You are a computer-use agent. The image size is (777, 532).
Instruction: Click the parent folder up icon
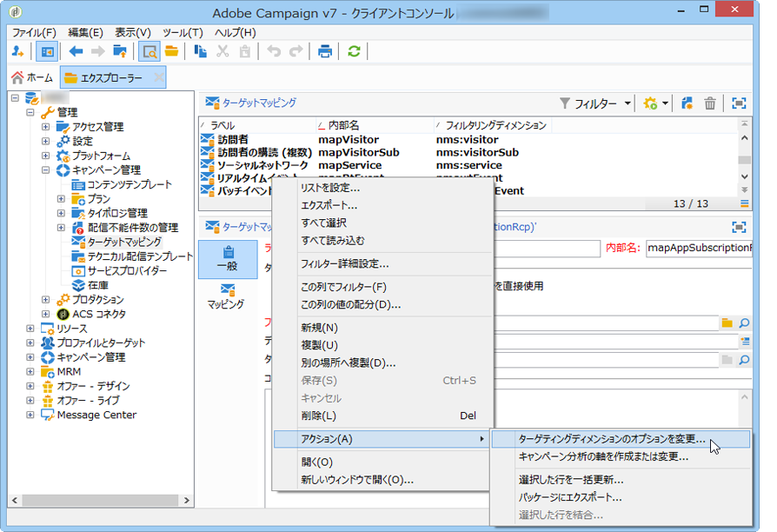[119, 51]
